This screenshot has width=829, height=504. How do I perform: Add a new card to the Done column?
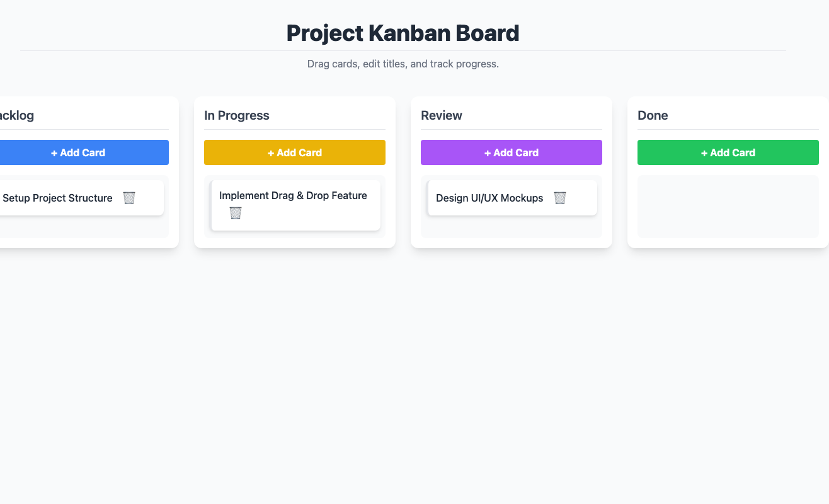[728, 152]
